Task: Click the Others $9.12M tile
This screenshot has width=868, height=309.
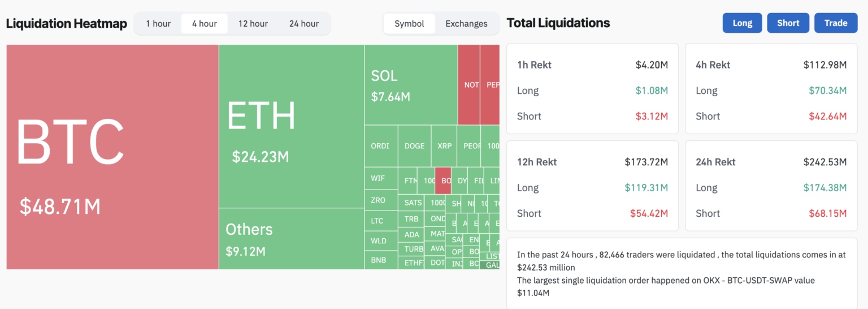Action: click(291, 238)
